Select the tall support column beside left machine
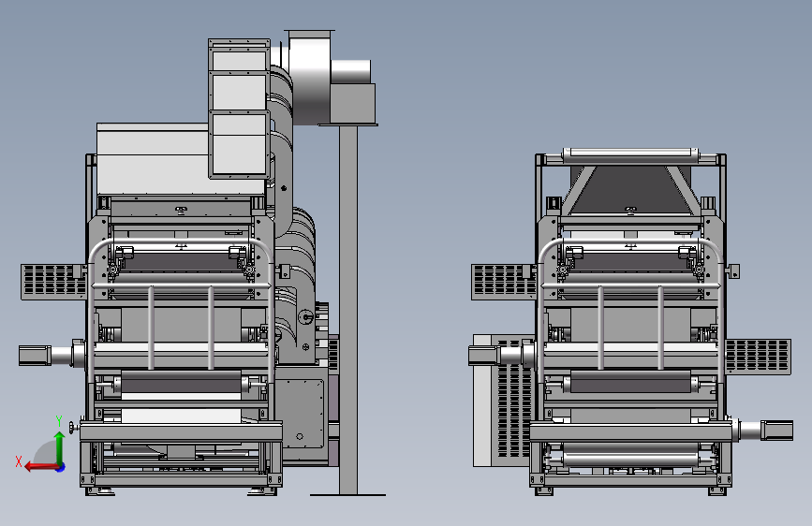The width and height of the screenshot is (812, 526). (348, 310)
